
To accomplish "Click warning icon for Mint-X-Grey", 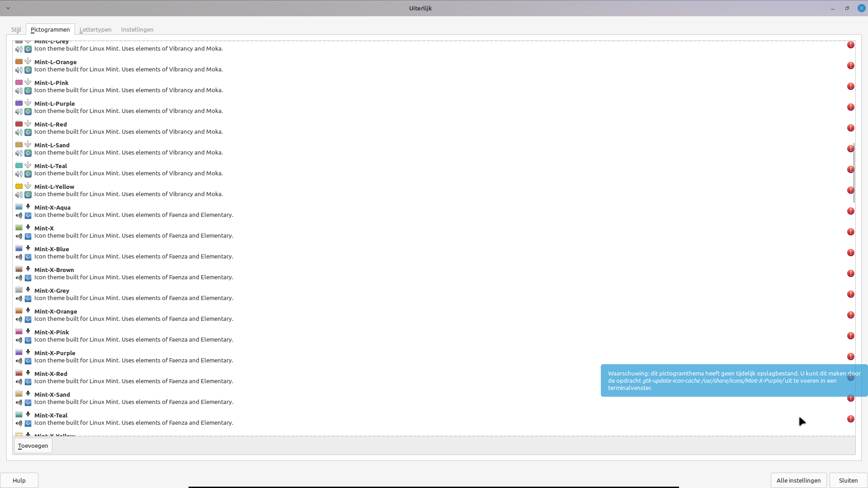I will [851, 294].
